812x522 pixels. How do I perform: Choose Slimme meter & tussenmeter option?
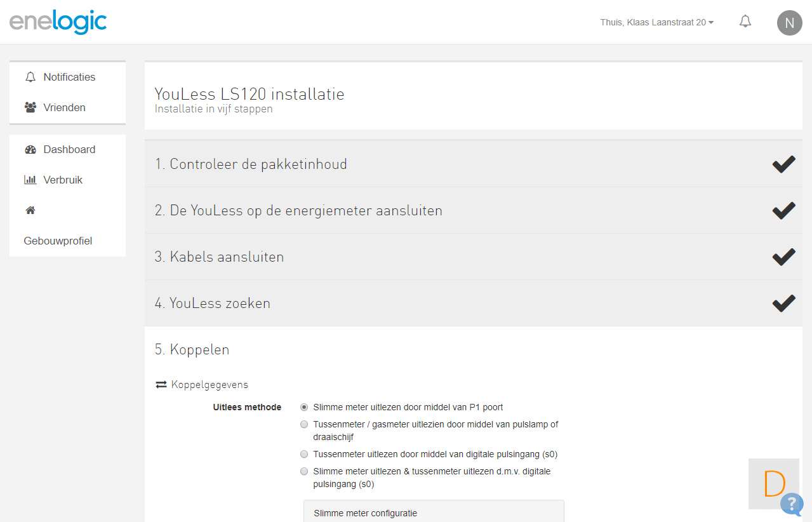(x=304, y=471)
